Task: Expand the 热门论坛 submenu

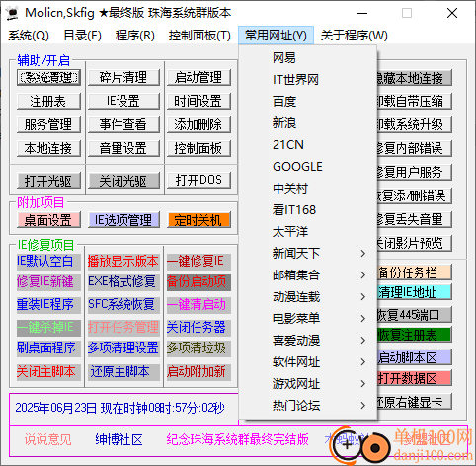Action: [x=308, y=406]
